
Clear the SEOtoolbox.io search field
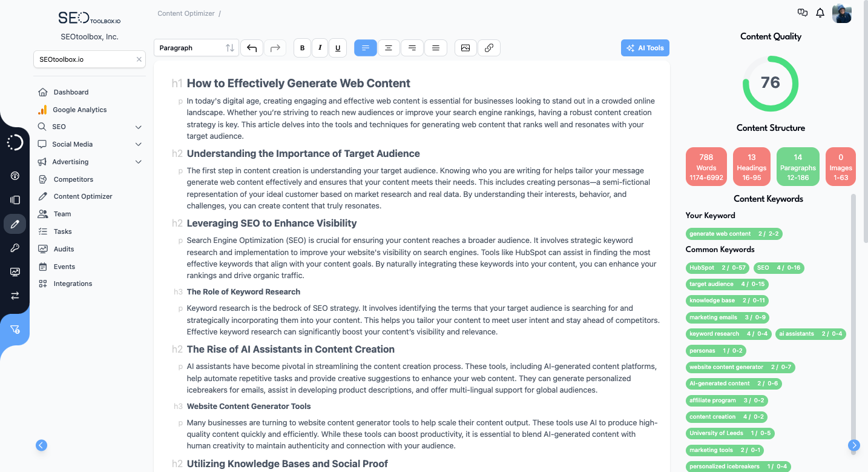[139, 59]
